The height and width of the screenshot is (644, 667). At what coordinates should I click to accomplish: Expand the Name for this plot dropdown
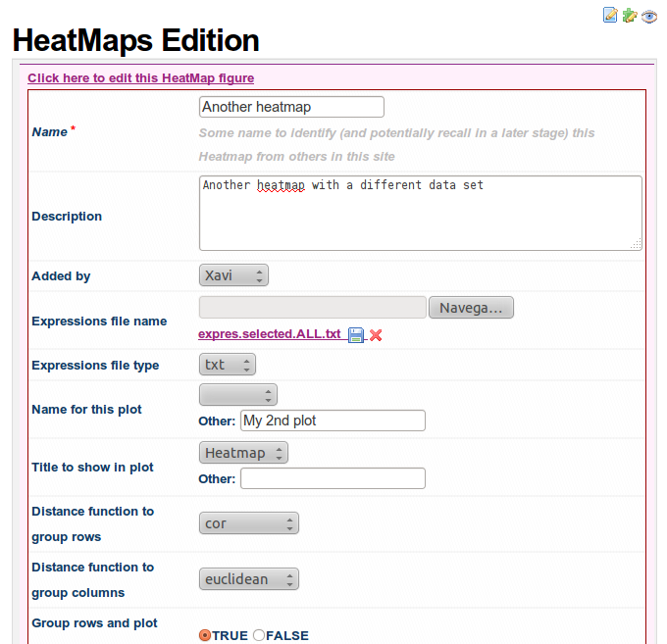(x=238, y=394)
